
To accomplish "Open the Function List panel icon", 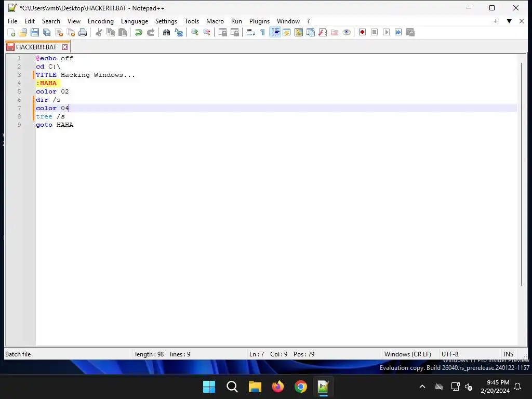I will [x=323, y=32].
